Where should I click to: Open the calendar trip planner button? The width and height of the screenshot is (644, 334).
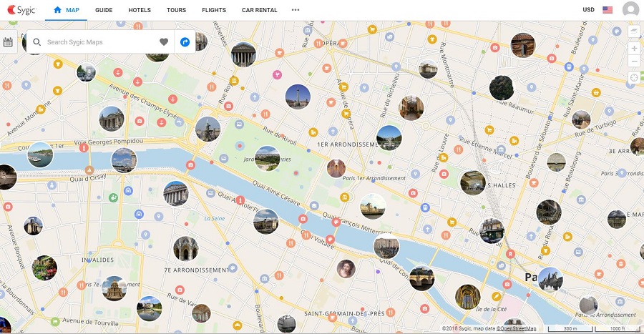[8, 42]
